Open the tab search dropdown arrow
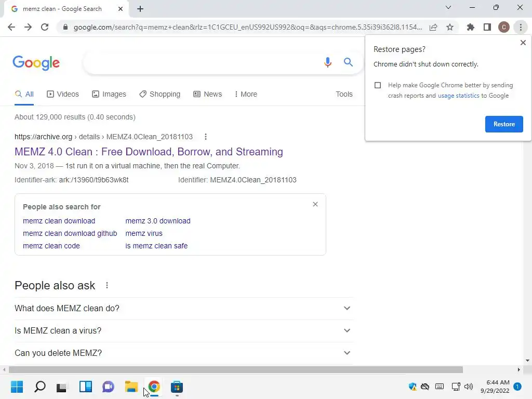532x399 pixels. (448, 7)
